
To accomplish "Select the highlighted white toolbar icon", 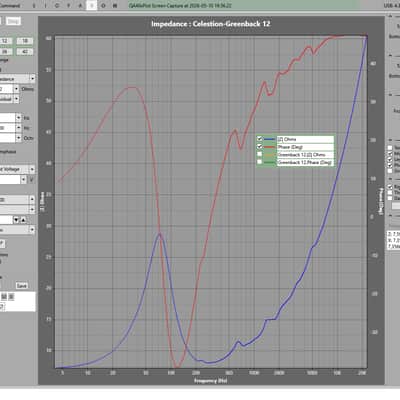I will coord(92,6).
